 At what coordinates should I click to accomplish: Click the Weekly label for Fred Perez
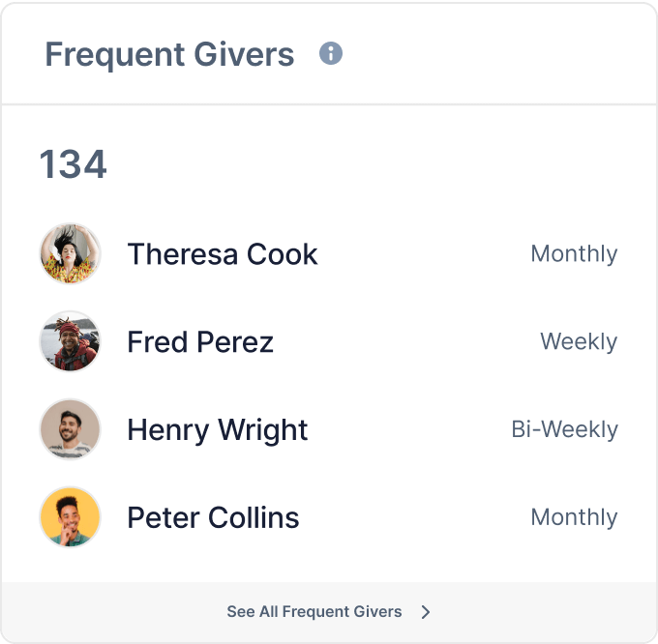click(x=579, y=341)
